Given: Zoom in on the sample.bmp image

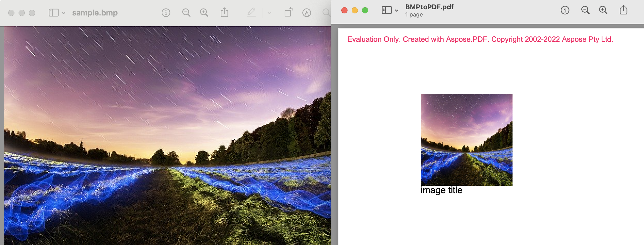Looking at the screenshot, I should (x=203, y=12).
